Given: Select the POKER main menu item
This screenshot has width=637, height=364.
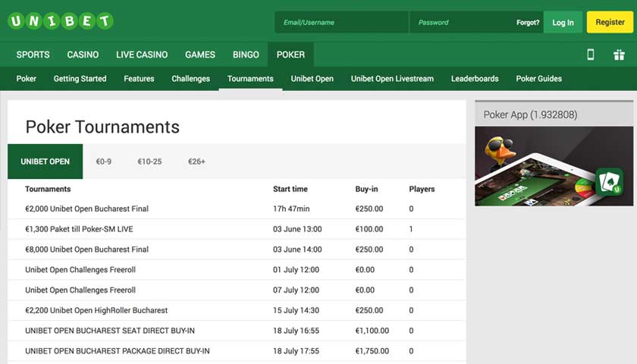Looking at the screenshot, I should [290, 55].
